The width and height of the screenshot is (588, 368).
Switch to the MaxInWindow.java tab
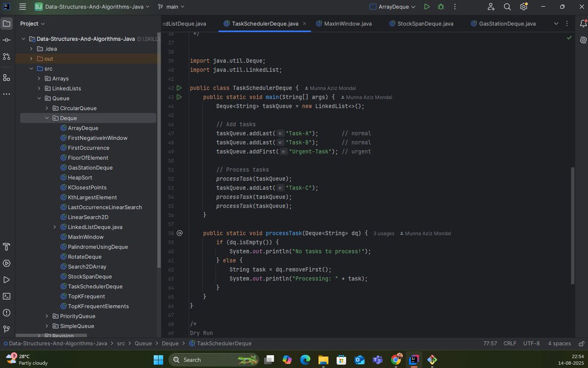coord(343,24)
